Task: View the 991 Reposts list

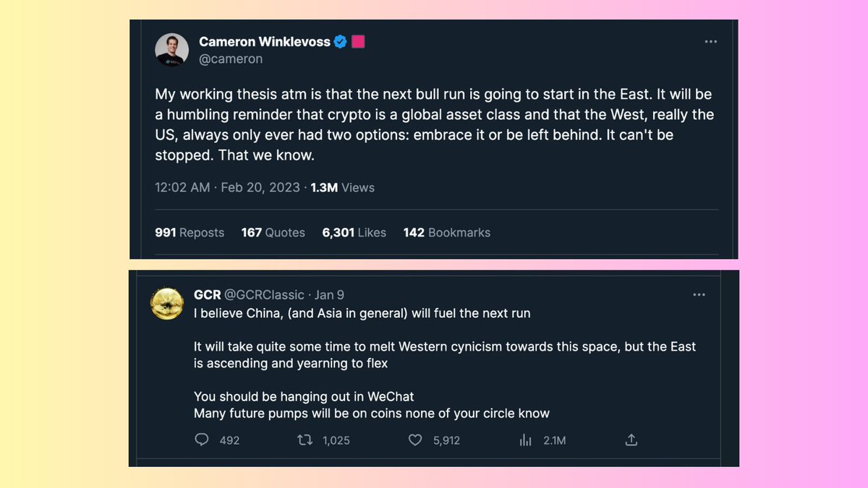Action: click(190, 233)
